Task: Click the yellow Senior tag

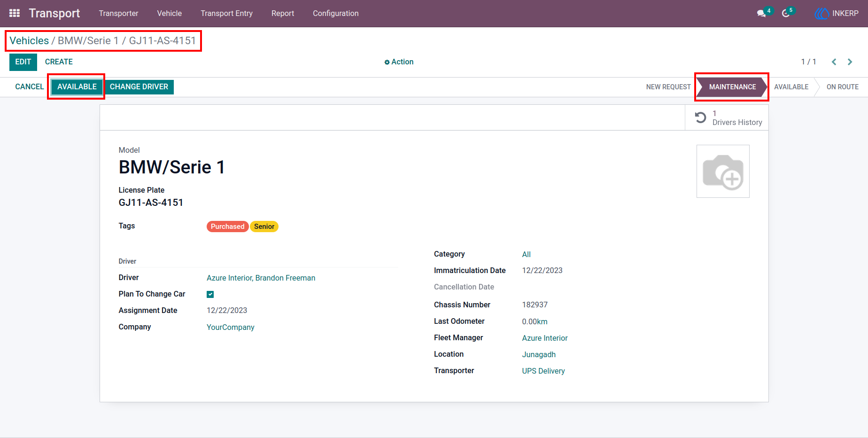Action: [x=264, y=227]
